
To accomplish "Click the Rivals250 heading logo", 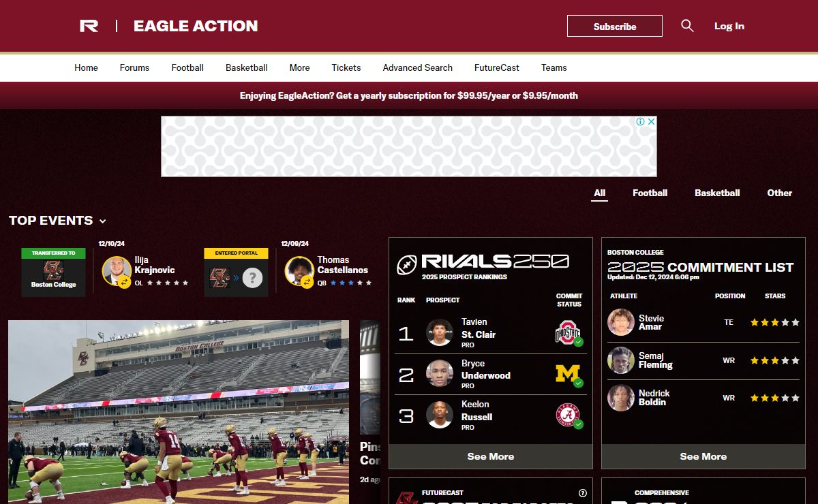I will [x=495, y=261].
